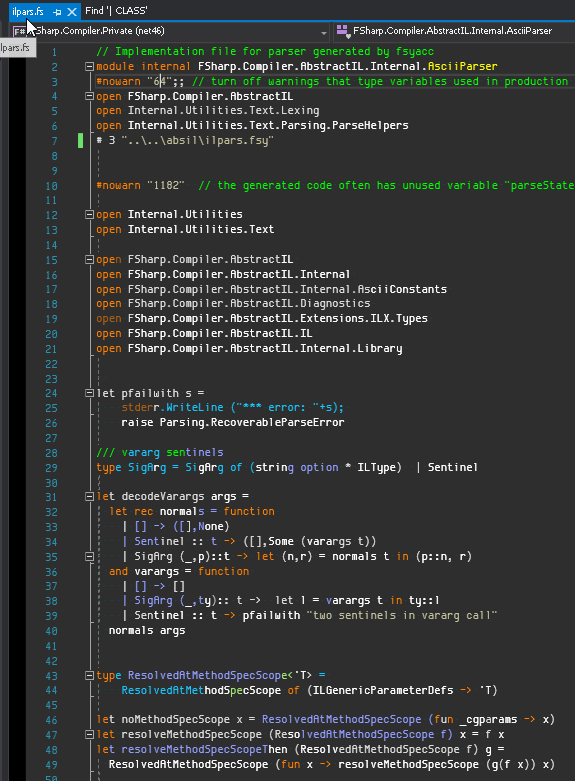This screenshot has width=575, height=781.
Task: Collapse the ResolvedAtMethodSpecScope type outline
Action: (89, 675)
